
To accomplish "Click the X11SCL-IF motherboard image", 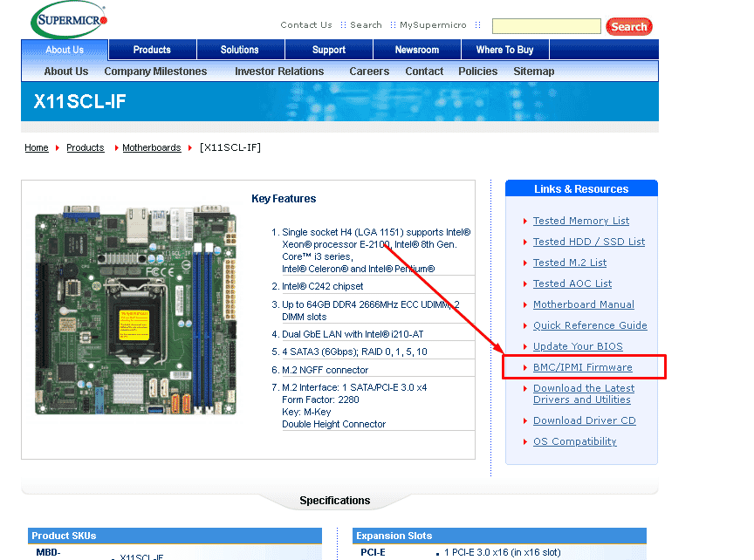I will [x=135, y=310].
